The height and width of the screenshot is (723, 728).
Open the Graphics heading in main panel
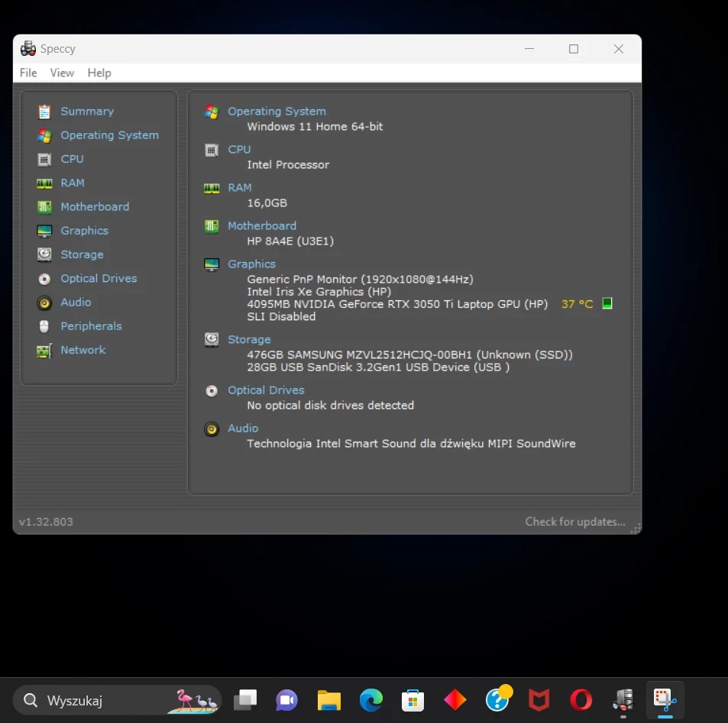(x=251, y=264)
